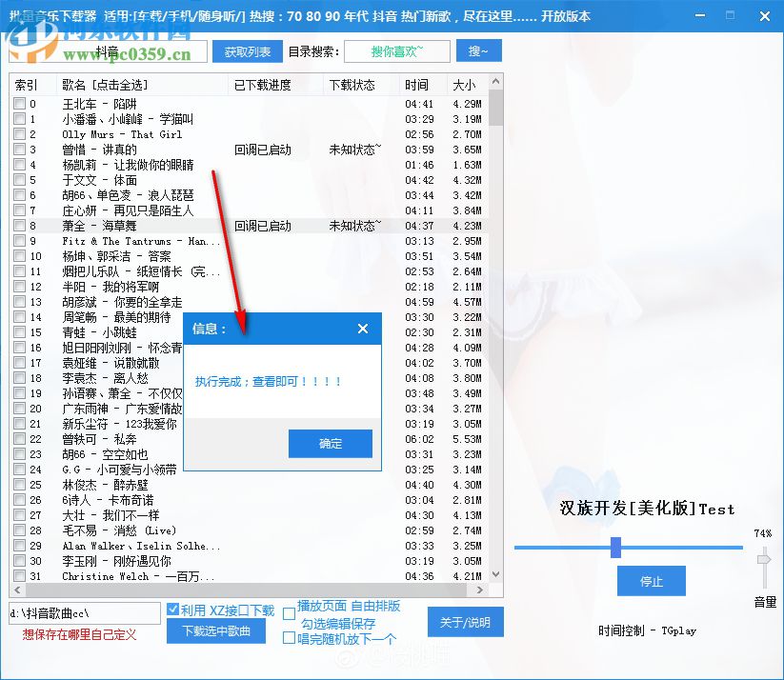Check 唱完随机放下一个 option
Screen dimensions: 784x680
click(x=289, y=638)
